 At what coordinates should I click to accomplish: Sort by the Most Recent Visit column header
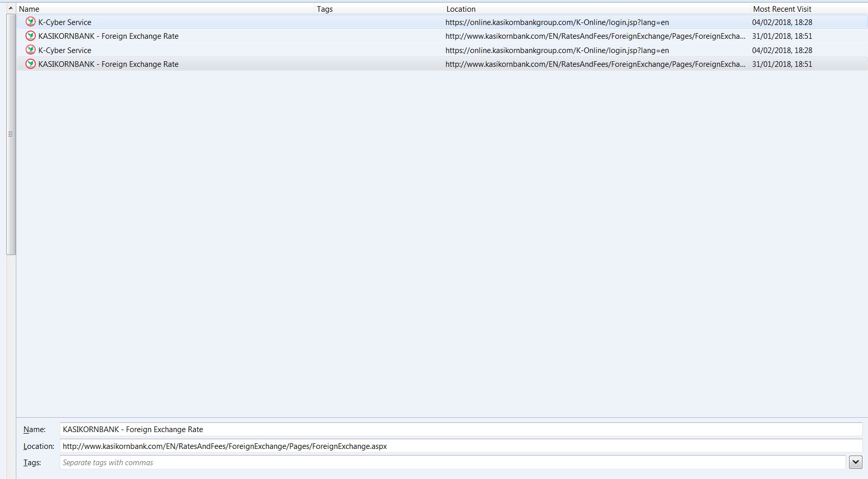coord(809,9)
